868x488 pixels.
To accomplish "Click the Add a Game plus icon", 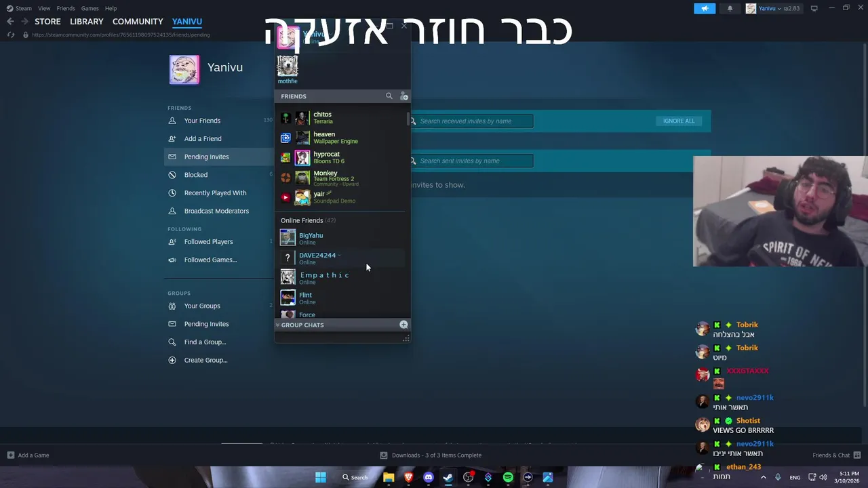I will pos(10,455).
